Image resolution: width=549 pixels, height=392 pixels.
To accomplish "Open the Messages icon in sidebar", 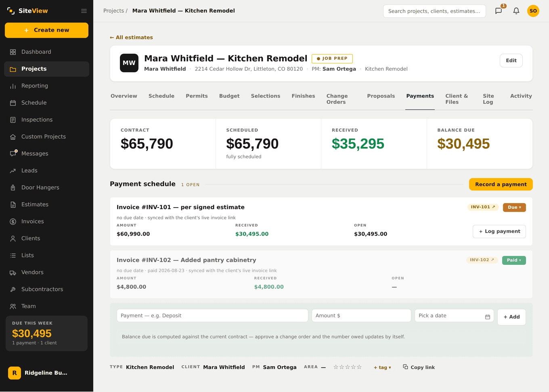I will pyautogui.click(x=13, y=154).
